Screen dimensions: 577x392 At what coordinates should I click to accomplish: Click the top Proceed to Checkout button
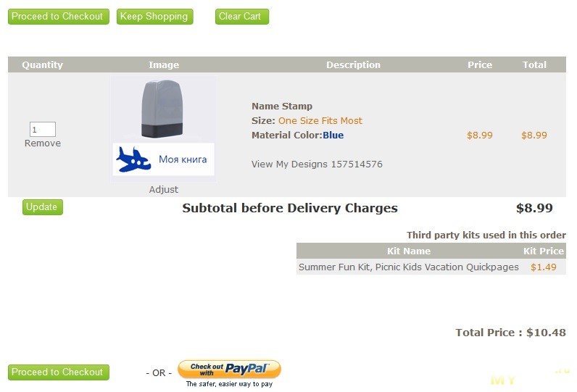point(59,17)
